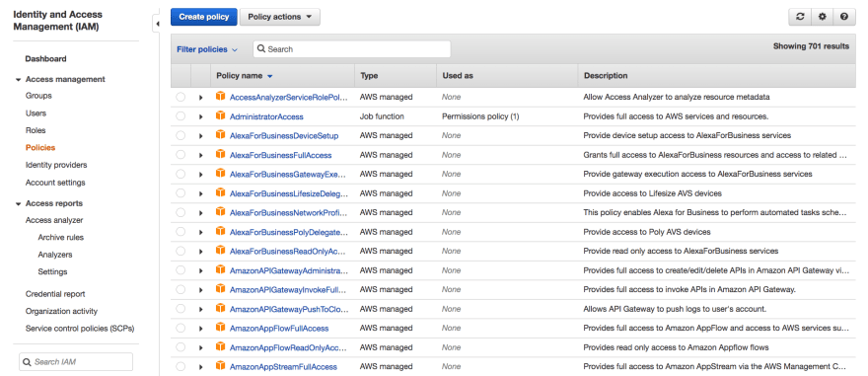Collapse the left navigation panel arrow
Viewport: 868px width, 376px height.
pos(157,24)
